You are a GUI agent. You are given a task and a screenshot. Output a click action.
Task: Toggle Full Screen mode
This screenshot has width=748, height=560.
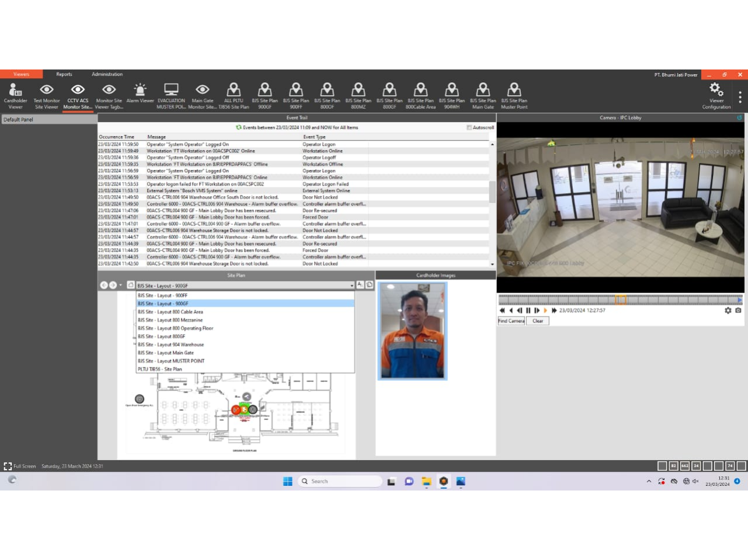point(8,466)
